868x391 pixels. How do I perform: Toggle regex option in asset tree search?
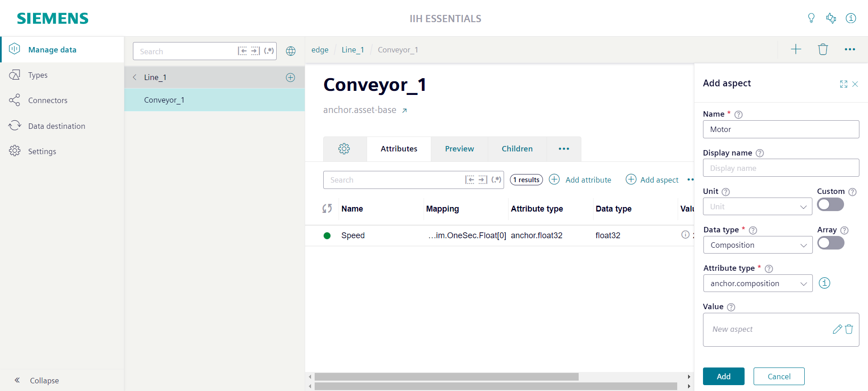tap(269, 51)
